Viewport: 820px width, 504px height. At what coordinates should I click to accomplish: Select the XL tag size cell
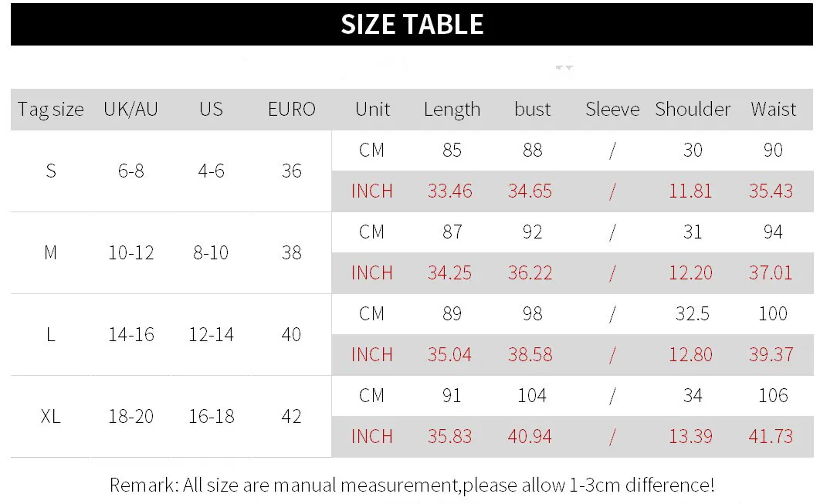point(51,417)
